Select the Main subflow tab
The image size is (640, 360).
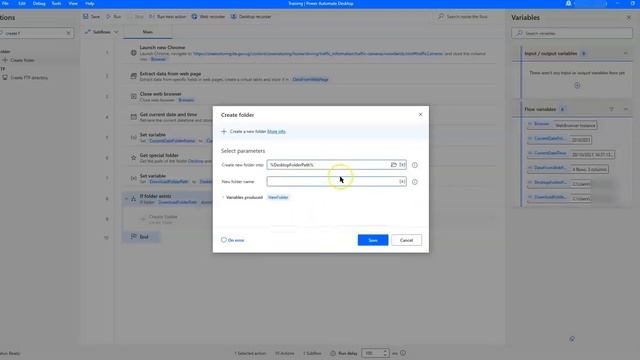click(x=148, y=32)
